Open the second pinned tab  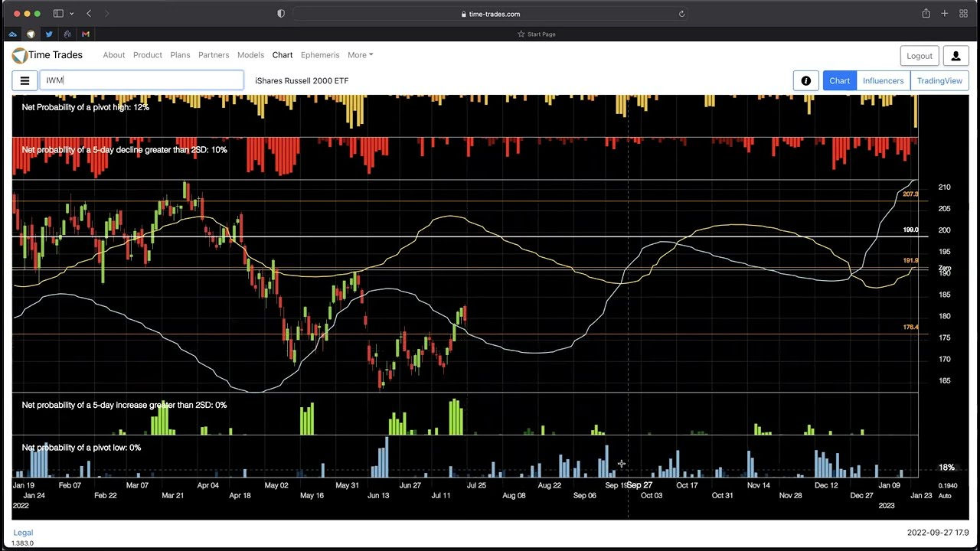(x=31, y=34)
